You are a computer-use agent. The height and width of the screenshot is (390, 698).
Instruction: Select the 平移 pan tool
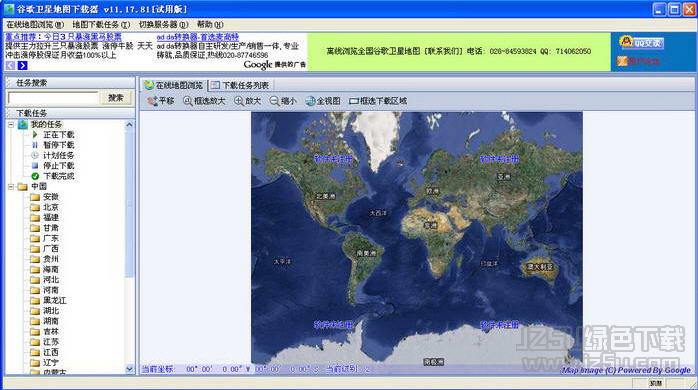click(161, 101)
